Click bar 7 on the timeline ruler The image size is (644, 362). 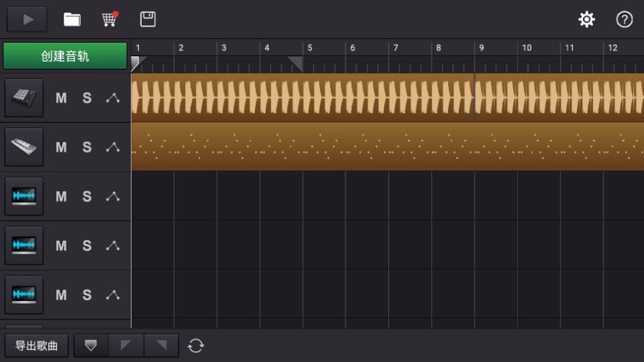point(395,47)
